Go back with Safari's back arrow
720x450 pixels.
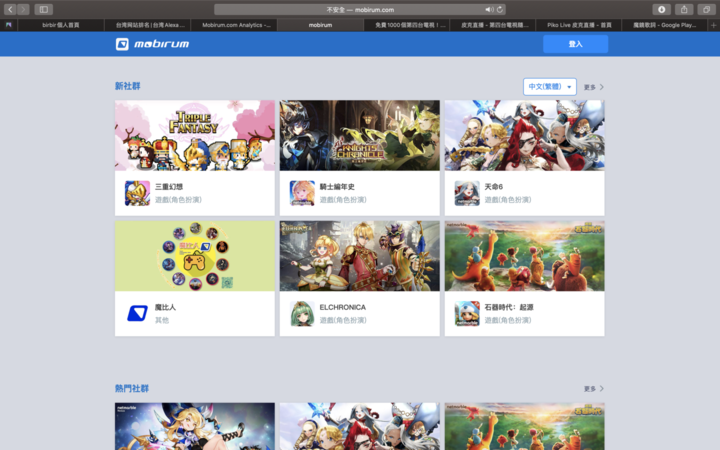click(10, 9)
